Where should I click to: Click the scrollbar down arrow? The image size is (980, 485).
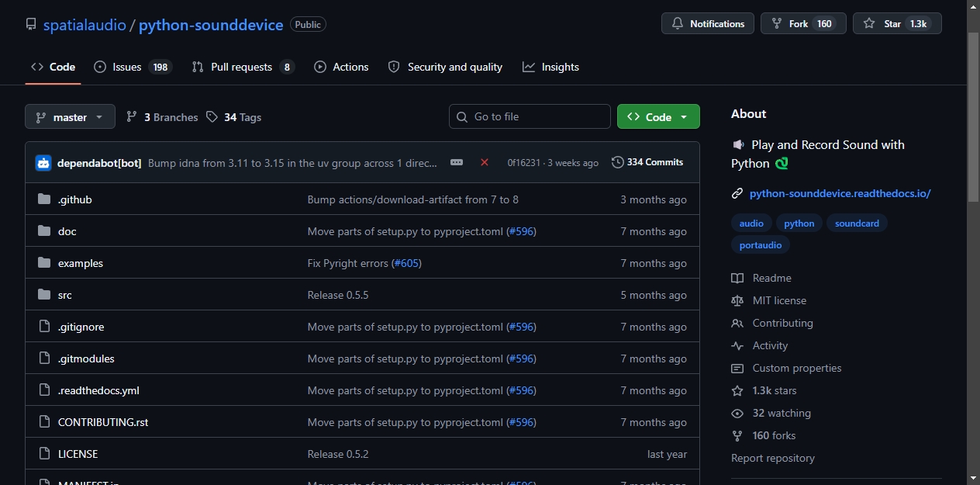click(974, 478)
